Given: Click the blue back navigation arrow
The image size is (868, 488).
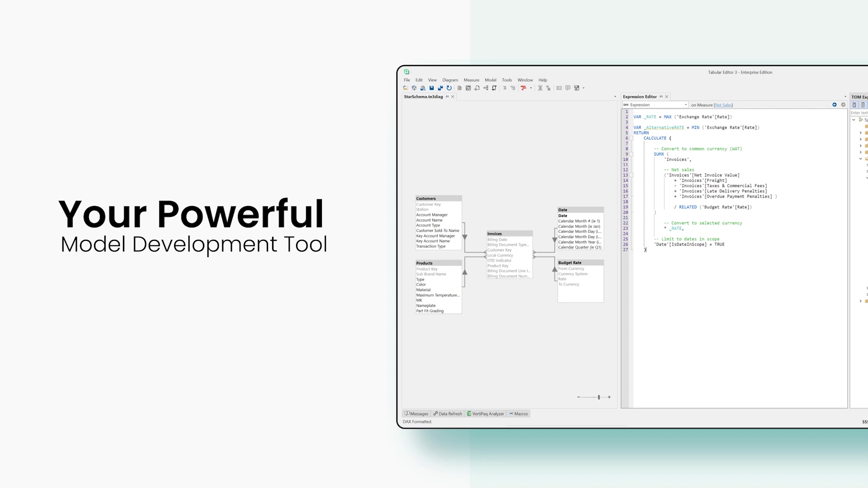Looking at the screenshot, I should [x=835, y=105].
